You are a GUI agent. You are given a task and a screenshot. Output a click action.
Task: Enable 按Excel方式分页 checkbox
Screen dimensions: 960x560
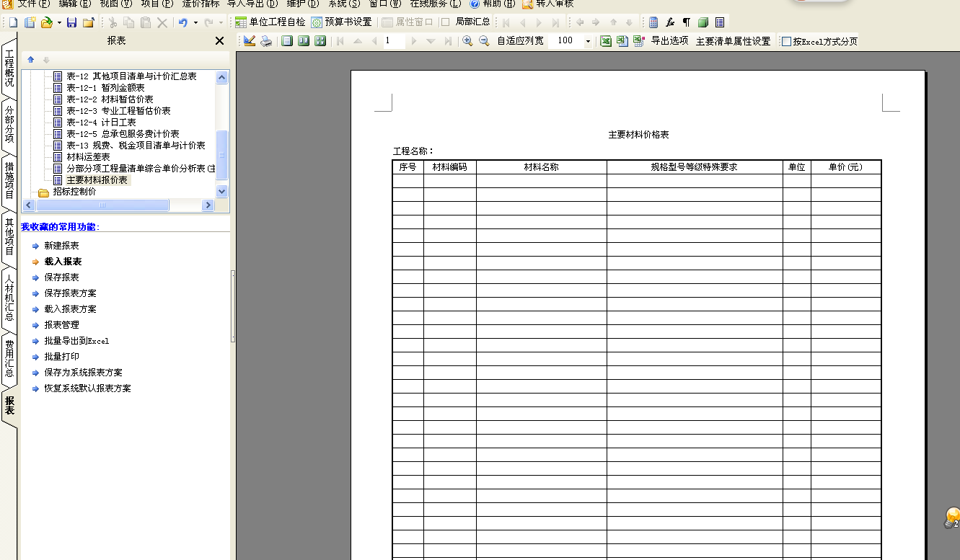click(787, 42)
